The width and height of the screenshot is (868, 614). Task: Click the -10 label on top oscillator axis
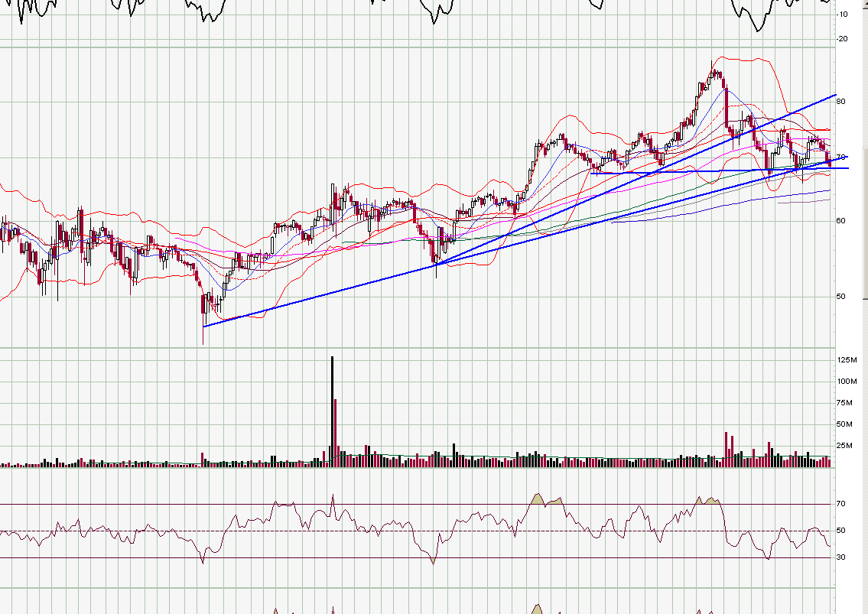[843, 15]
